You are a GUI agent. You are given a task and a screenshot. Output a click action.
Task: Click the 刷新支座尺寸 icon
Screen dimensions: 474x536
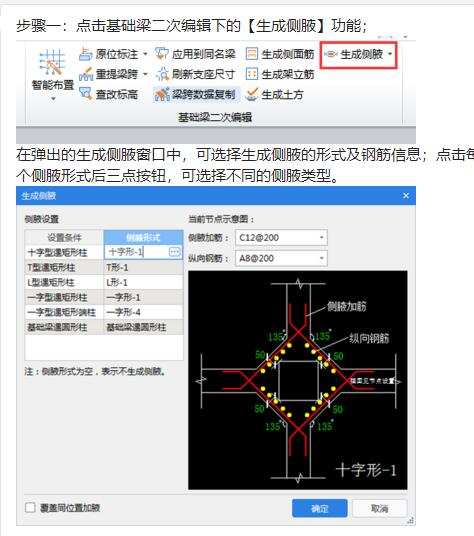pos(162,74)
